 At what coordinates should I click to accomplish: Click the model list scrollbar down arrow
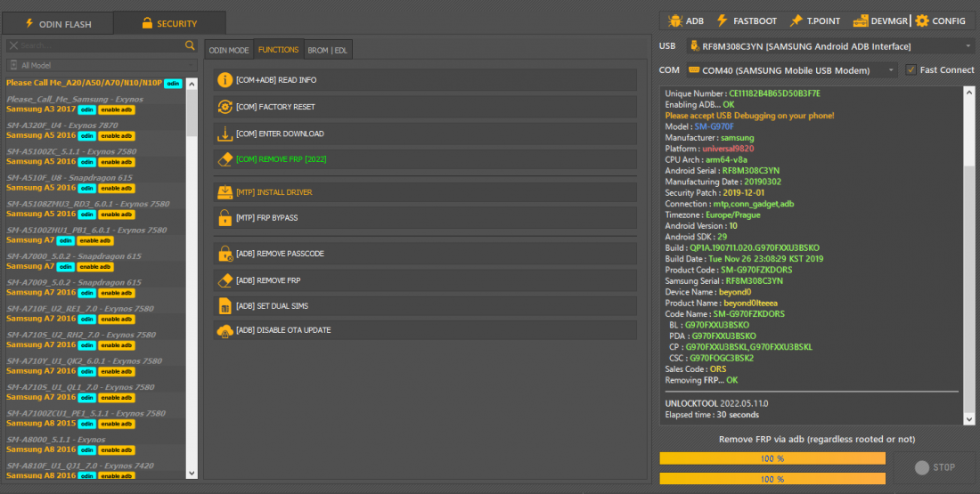click(x=192, y=474)
